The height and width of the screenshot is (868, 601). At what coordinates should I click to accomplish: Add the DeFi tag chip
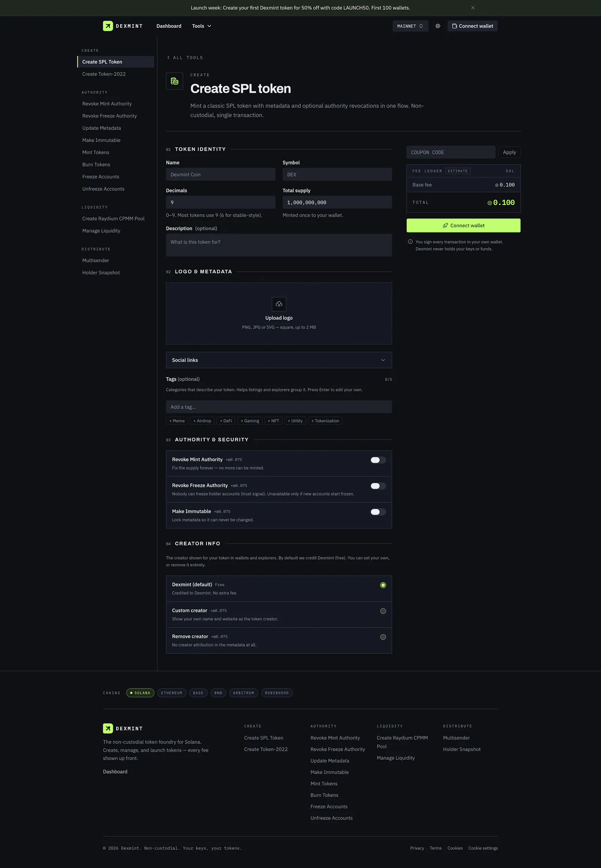click(x=226, y=421)
